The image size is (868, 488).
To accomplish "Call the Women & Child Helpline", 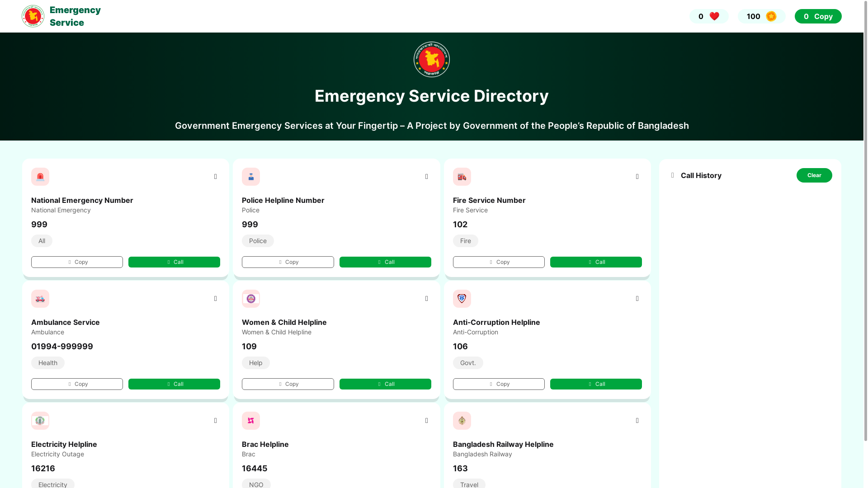I will pos(385,384).
